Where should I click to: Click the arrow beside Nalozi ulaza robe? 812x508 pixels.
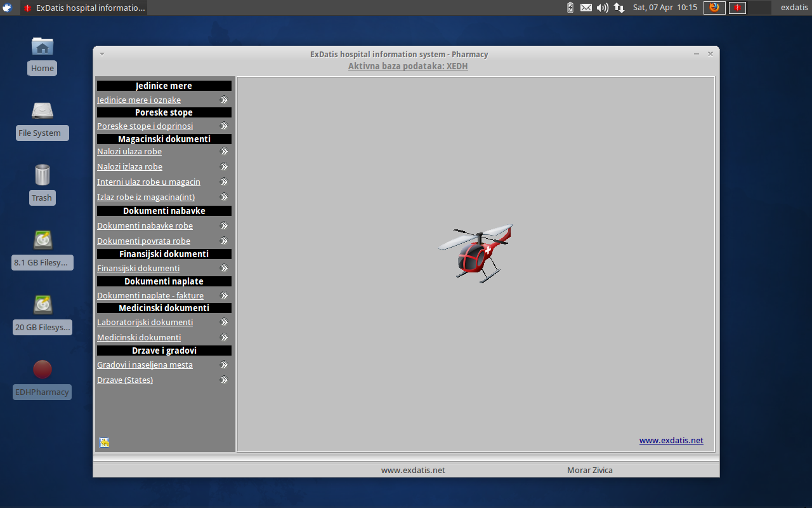tap(224, 151)
